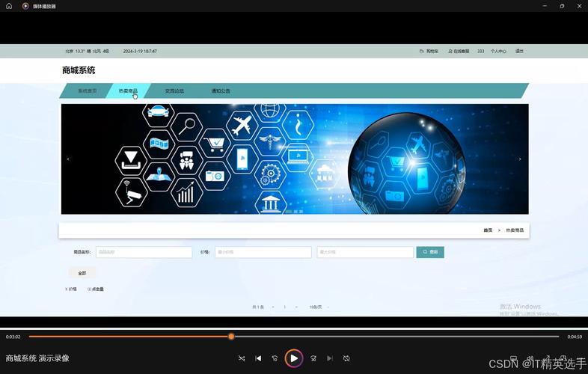Screen dimensions: 588x374
Task: Click the skip backward icon
Action: click(x=275, y=358)
